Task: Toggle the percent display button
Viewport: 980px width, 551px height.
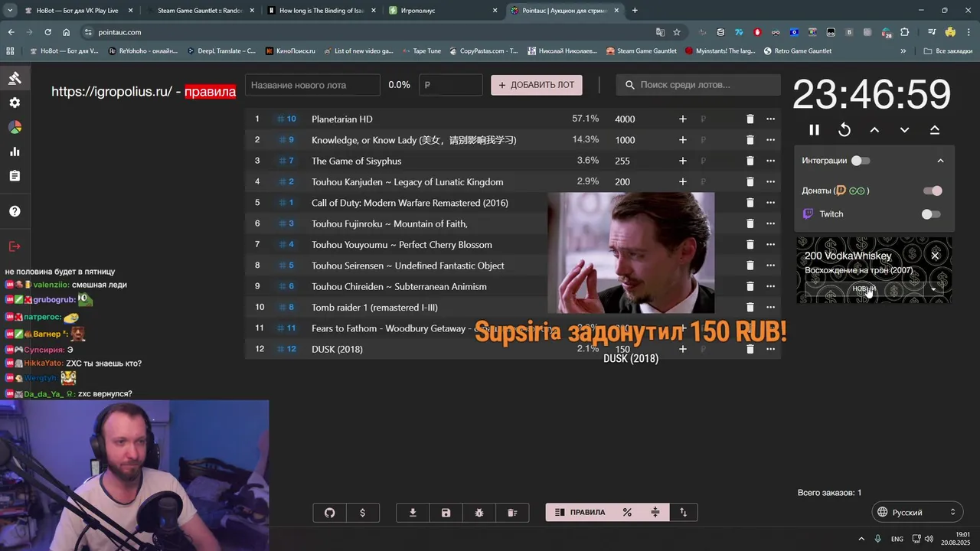Action: (x=627, y=513)
